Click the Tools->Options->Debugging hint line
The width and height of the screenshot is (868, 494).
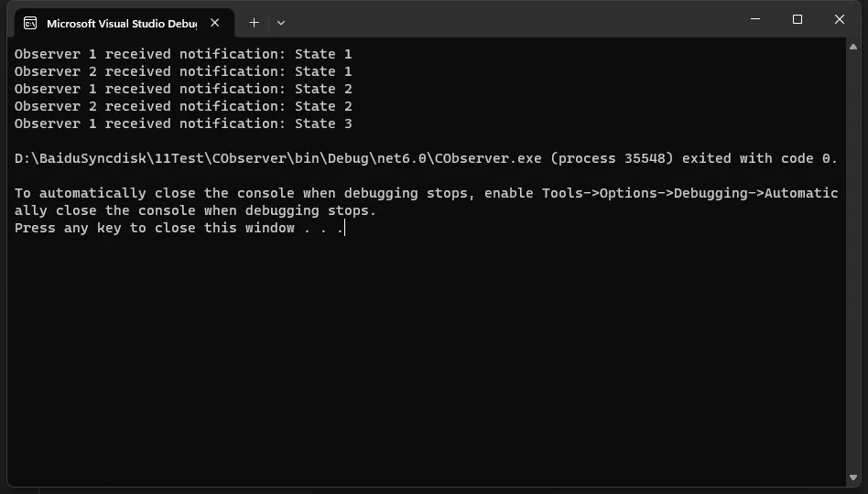427,202
